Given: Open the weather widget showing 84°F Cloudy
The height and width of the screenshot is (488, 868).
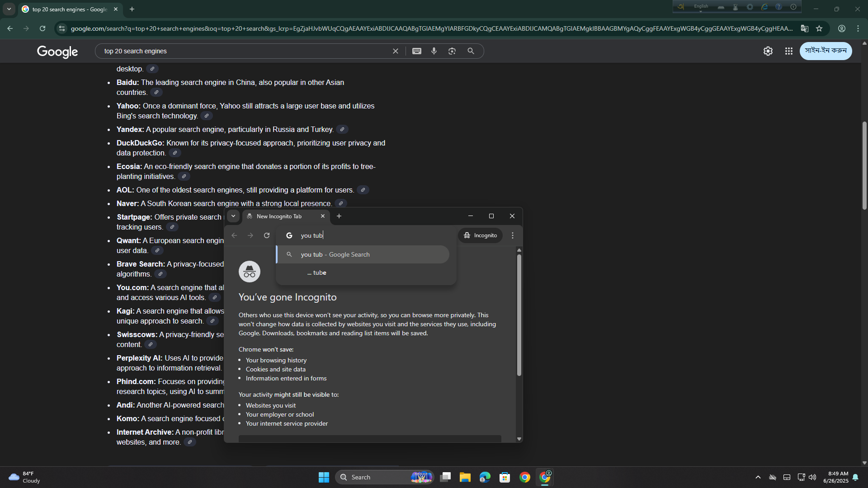Looking at the screenshot, I should tap(25, 477).
